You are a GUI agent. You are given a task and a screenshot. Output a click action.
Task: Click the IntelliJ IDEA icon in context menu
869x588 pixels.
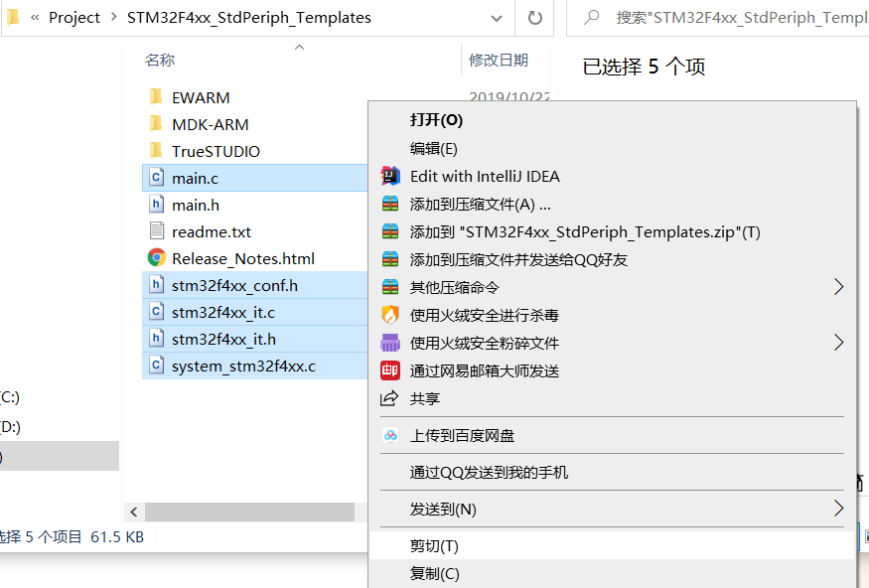(x=390, y=176)
